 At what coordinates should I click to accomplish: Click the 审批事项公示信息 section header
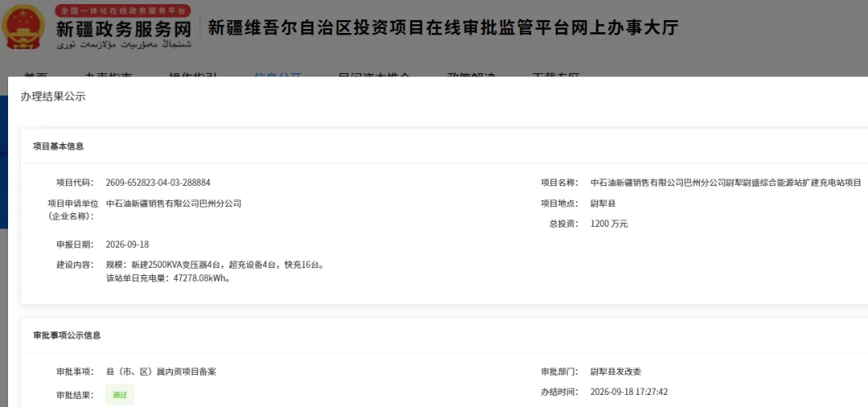[x=67, y=335]
